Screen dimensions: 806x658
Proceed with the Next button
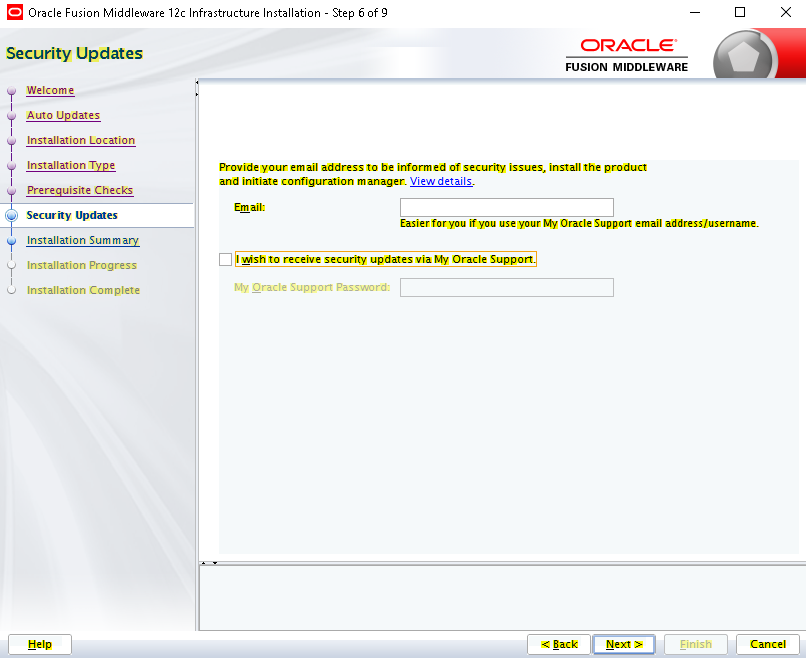[624, 644]
